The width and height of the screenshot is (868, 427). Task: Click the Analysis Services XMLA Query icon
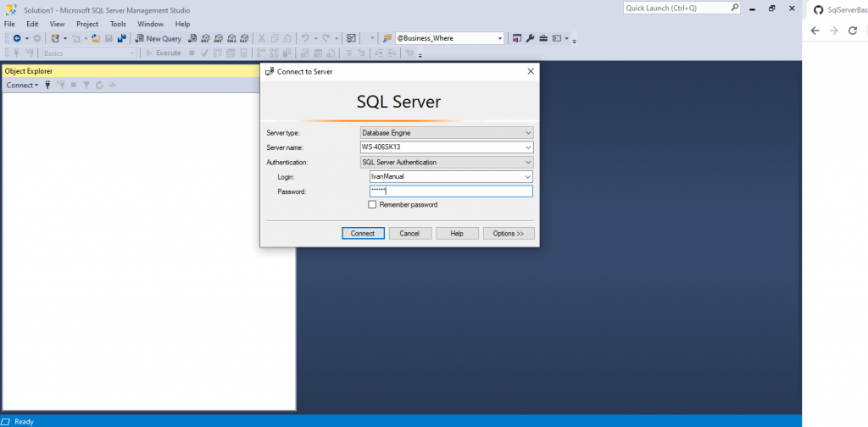click(x=231, y=38)
